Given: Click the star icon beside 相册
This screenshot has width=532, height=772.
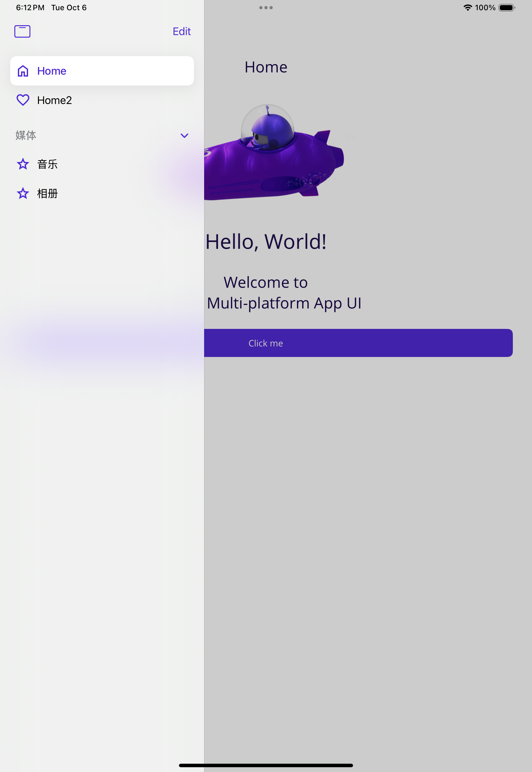Looking at the screenshot, I should [x=23, y=193].
